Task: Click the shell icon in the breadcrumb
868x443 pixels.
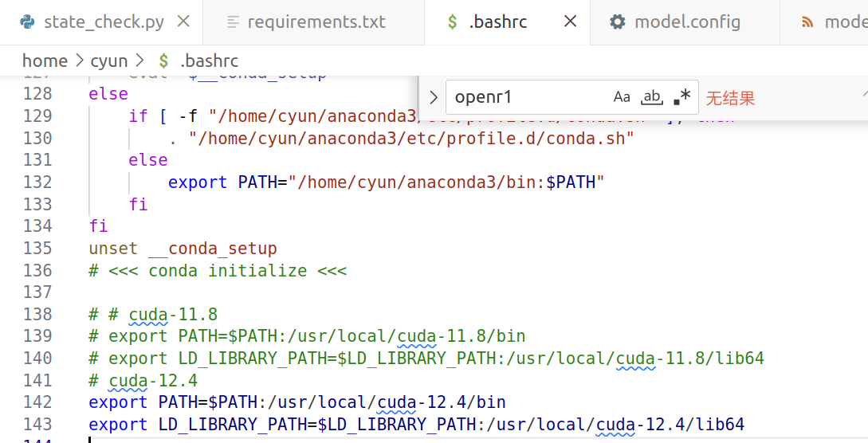Action: [163, 61]
